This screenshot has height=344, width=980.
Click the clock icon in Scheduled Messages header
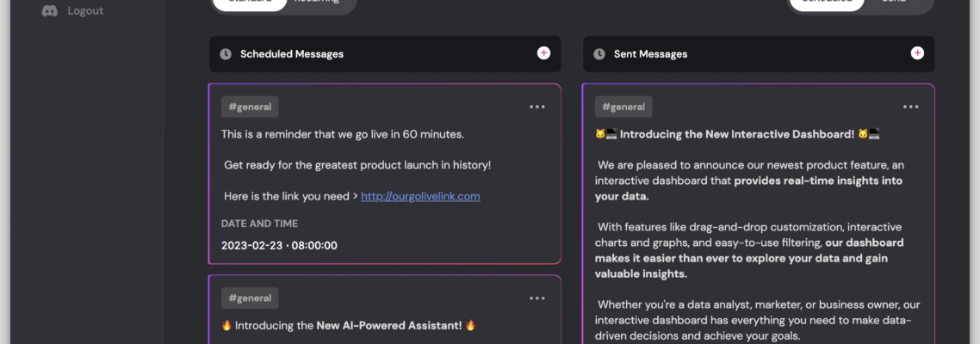226,54
